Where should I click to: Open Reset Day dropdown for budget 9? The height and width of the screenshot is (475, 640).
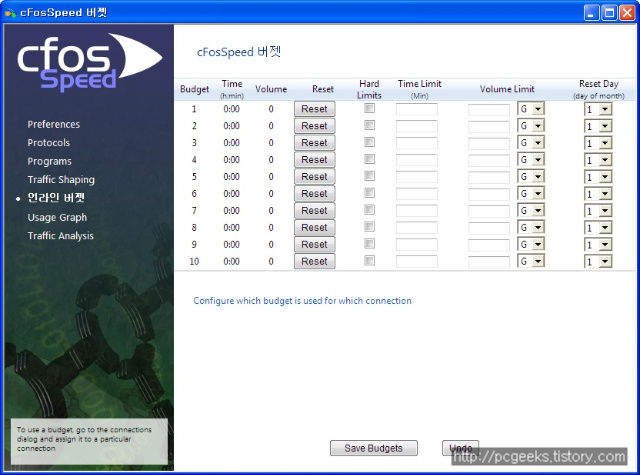tap(598, 245)
